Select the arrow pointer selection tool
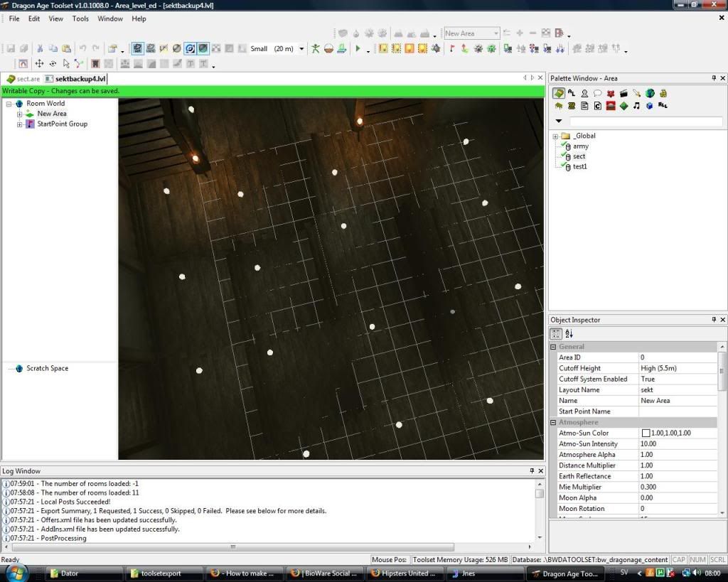Screen dimensions: 728x582 click(x=66, y=64)
